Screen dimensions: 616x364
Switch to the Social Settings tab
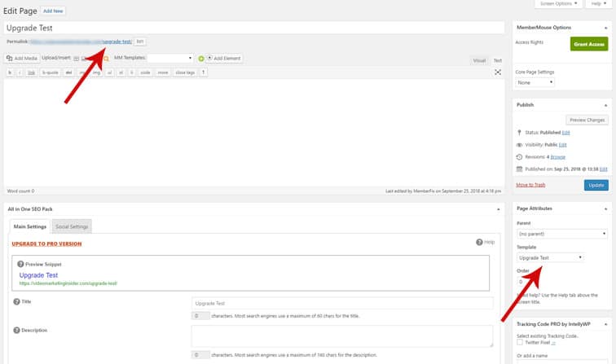click(71, 226)
